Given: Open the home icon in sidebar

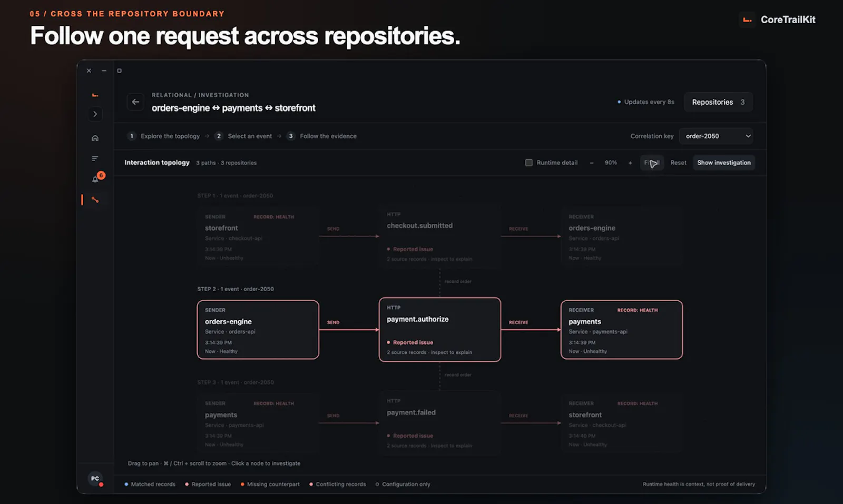Looking at the screenshot, I should pos(95,138).
